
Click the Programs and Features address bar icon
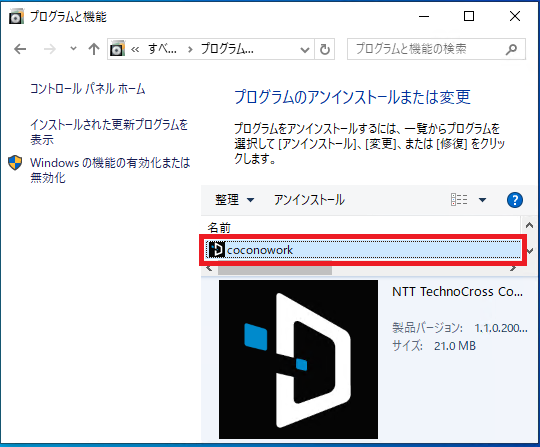point(117,49)
